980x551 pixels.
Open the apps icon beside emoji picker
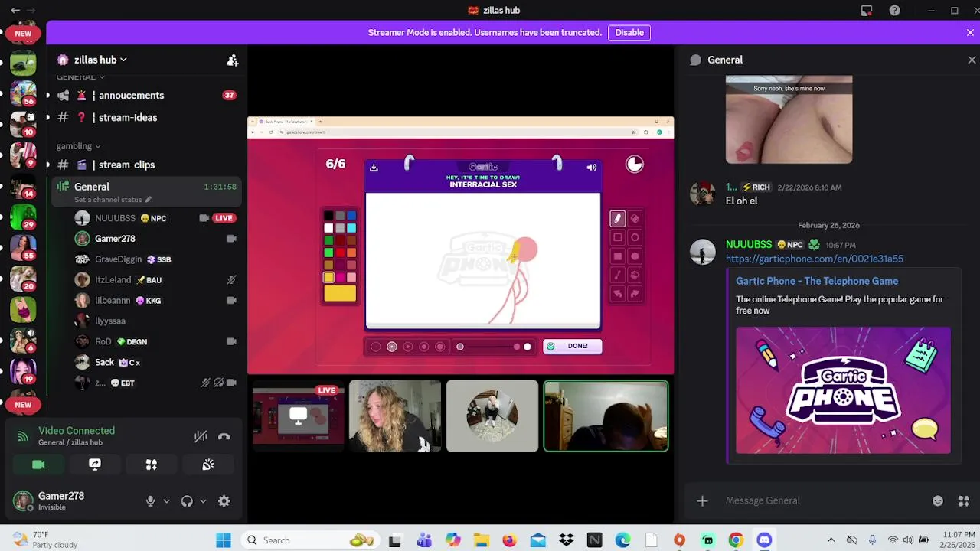[x=963, y=500]
